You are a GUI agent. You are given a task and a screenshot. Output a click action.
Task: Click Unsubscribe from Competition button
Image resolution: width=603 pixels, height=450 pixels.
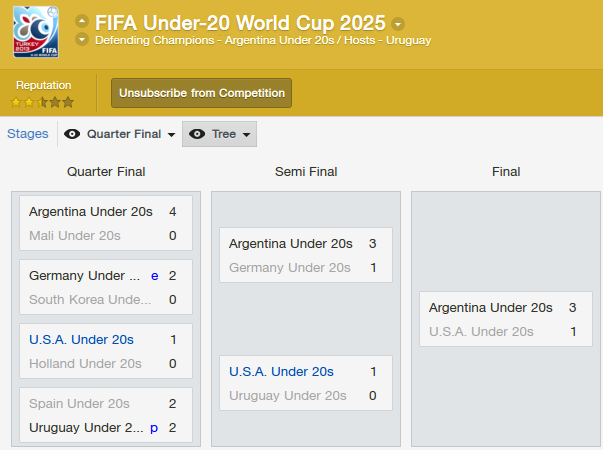click(x=202, y=93)
